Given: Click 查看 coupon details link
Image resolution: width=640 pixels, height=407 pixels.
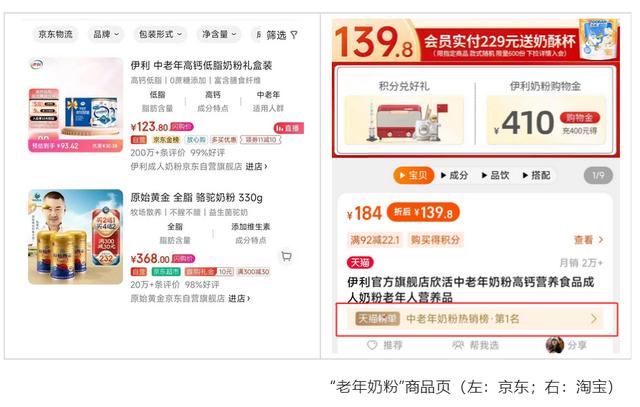Looking at the screenshot, I should click(589, 240).
